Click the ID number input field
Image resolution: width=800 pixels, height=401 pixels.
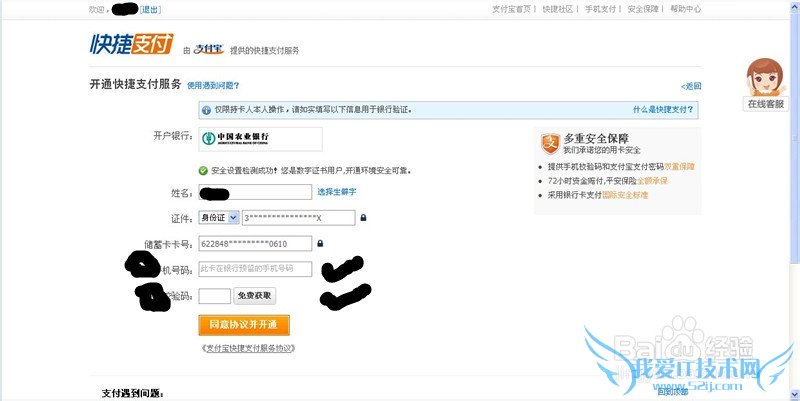point(298,218)
